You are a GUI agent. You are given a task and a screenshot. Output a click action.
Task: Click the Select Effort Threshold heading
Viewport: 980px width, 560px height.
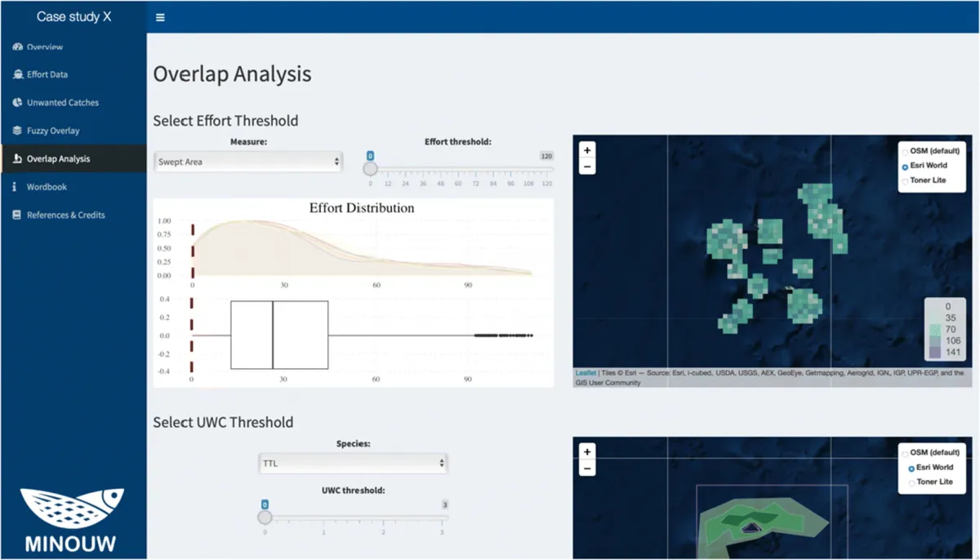click(225, 121)
